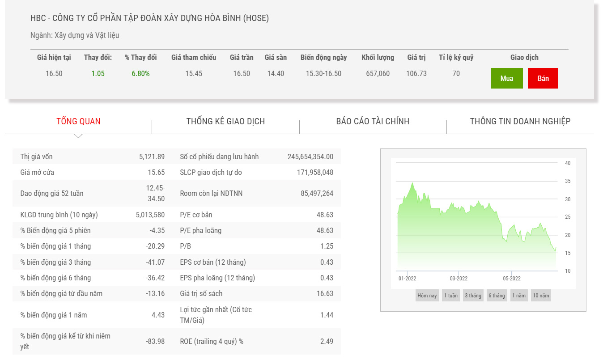Click the Xây dựng và Vật liệu industry text

(x=87, y=35)
